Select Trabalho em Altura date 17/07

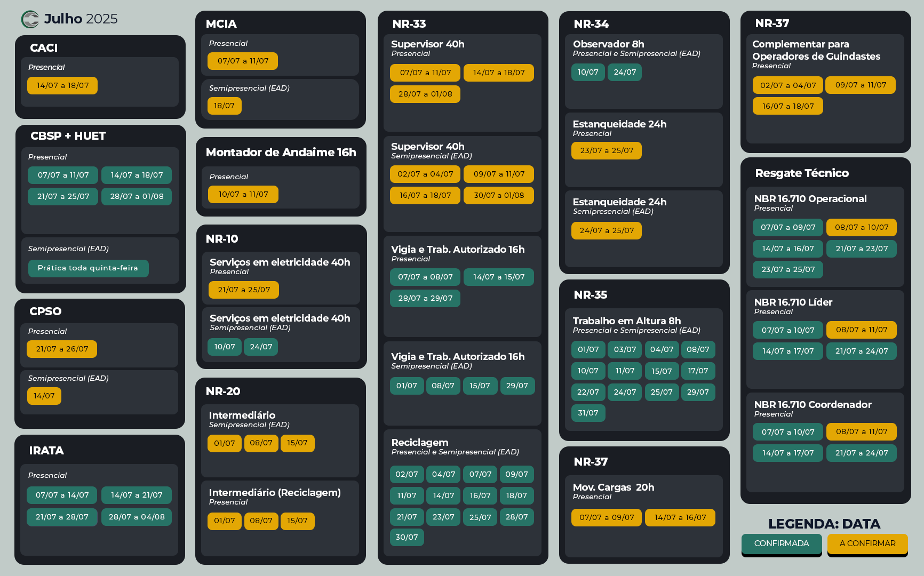(x=698, y=371)
